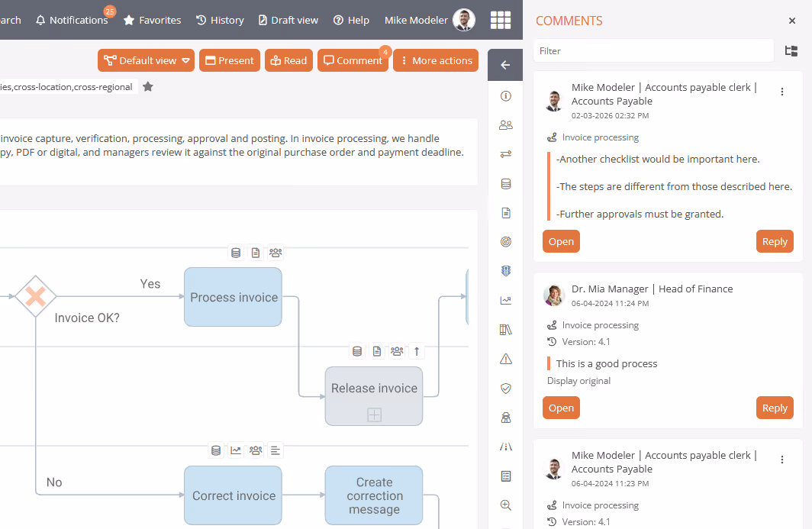Viewport: 812px width, 529px height.
Task: Open the Help menu
Action: click(x=351, y=20)
